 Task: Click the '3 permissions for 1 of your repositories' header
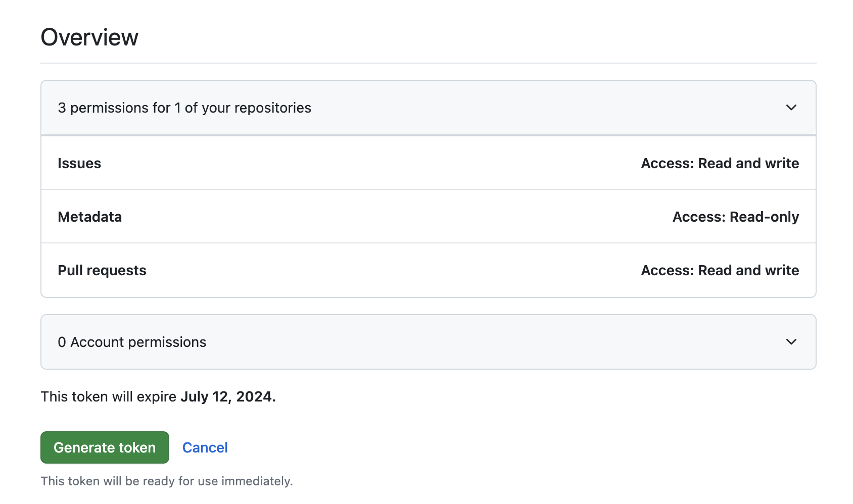[x=184, y=108]
